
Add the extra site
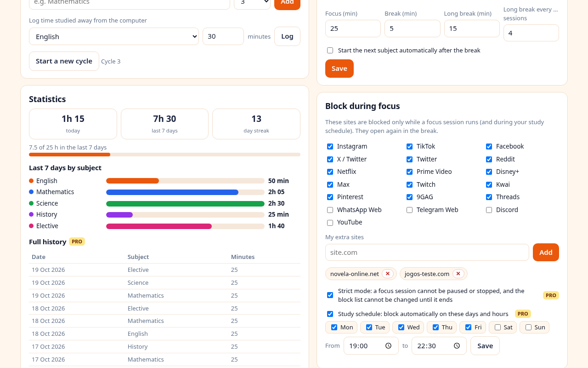click(546, 253)
